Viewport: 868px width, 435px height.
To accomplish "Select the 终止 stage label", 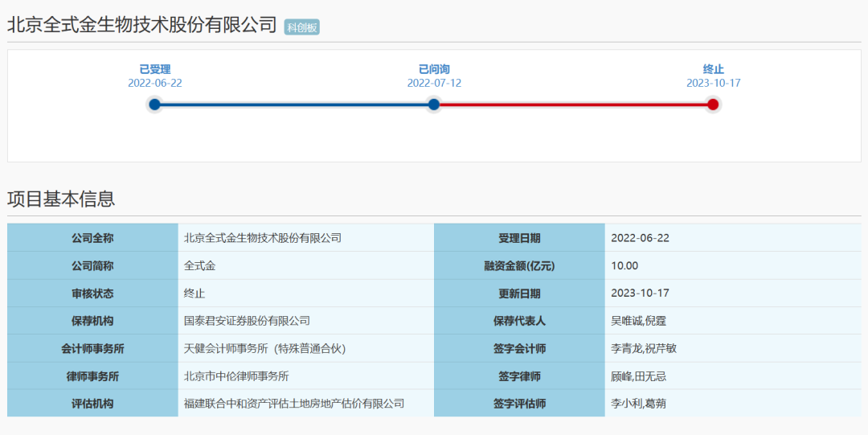I will tap(713, 69).
